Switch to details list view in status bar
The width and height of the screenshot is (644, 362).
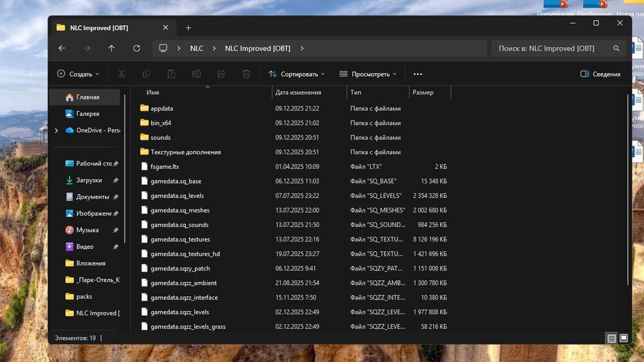(x=611, y=338)
